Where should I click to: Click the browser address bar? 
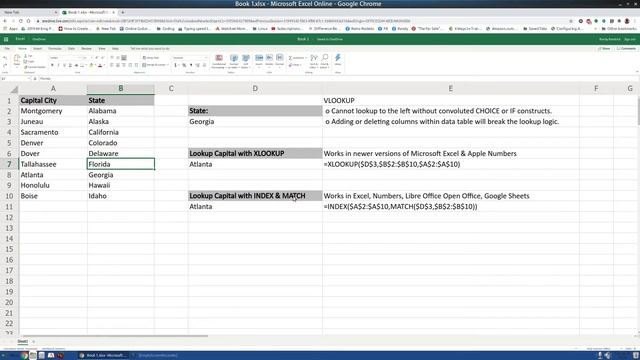pyautogui.click(x=302, y=21)
